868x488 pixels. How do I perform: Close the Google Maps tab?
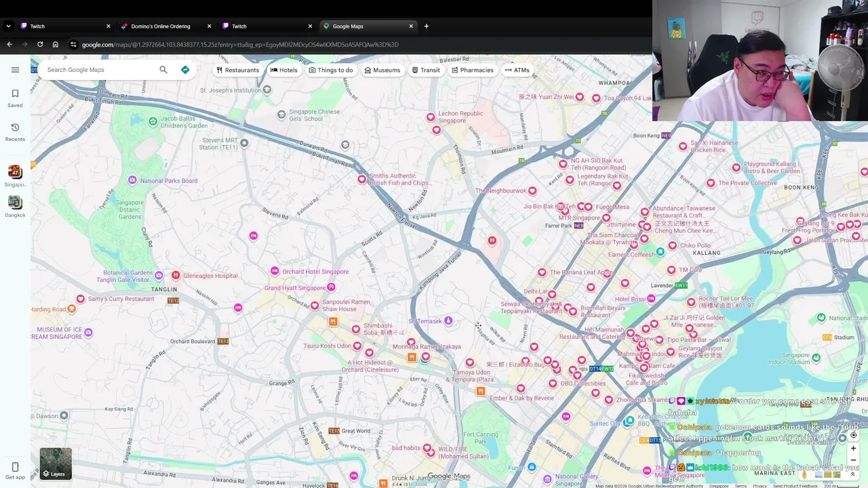(x=411, y=26)
